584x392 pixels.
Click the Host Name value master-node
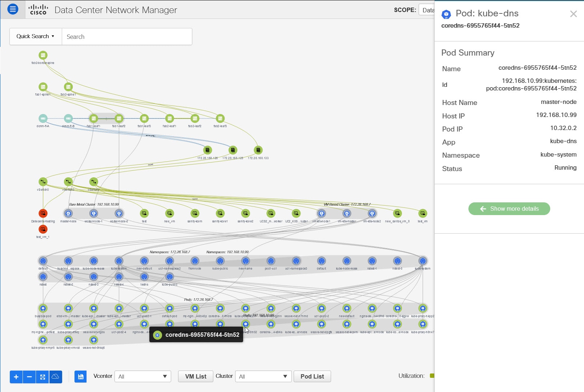coord(559,102)
